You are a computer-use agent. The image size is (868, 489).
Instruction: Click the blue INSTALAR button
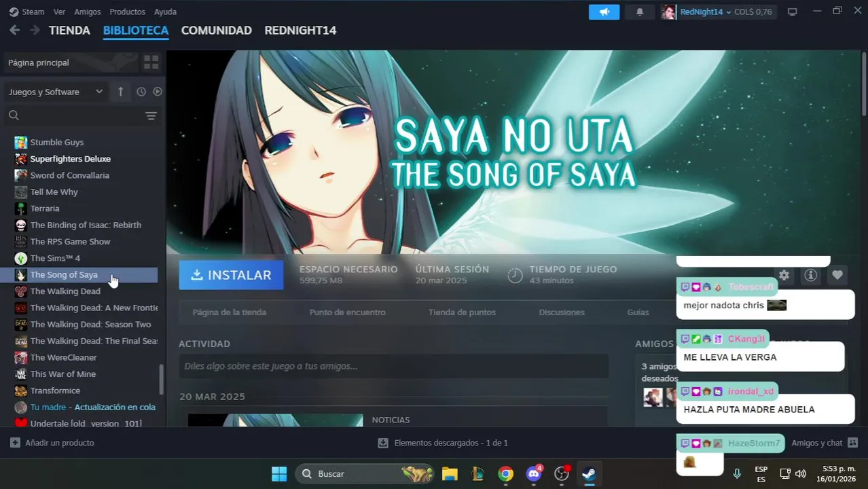click(x=231, y=275)
